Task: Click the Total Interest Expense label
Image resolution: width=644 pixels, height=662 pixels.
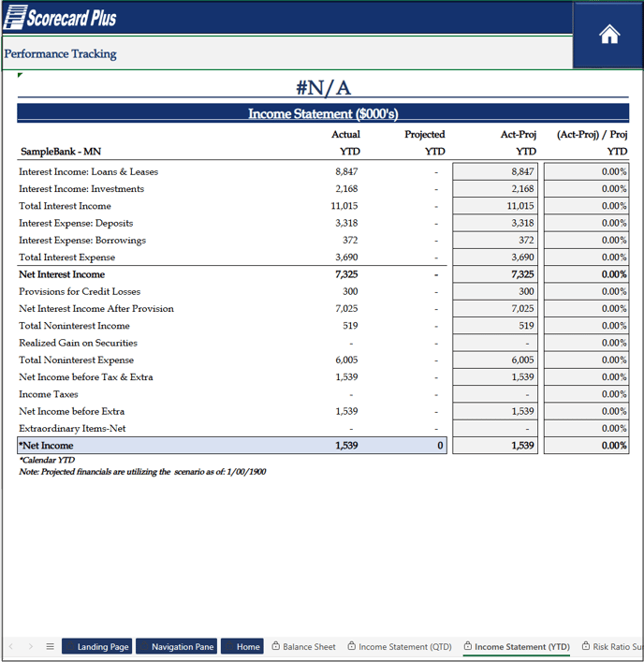Action: 67,257
